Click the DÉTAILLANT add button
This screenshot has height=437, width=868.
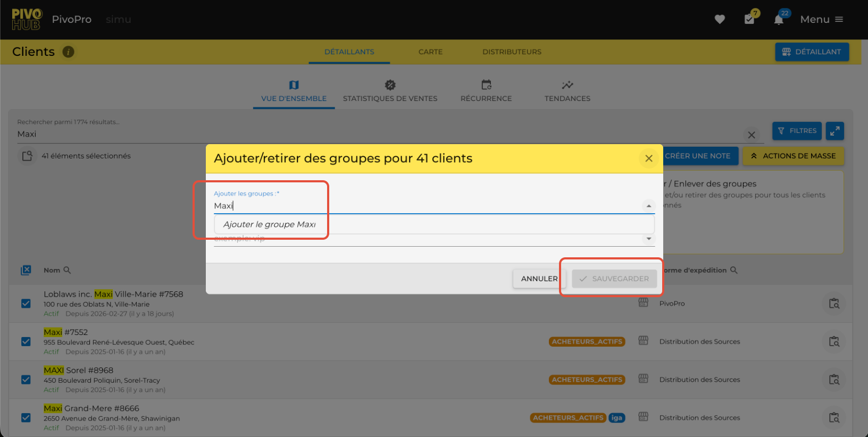(812, 52)
